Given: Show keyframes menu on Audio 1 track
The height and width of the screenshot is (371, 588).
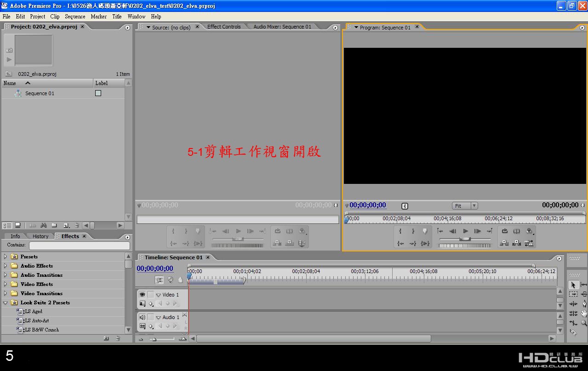Looking at the screenshot, I should [x=151, y=326].
